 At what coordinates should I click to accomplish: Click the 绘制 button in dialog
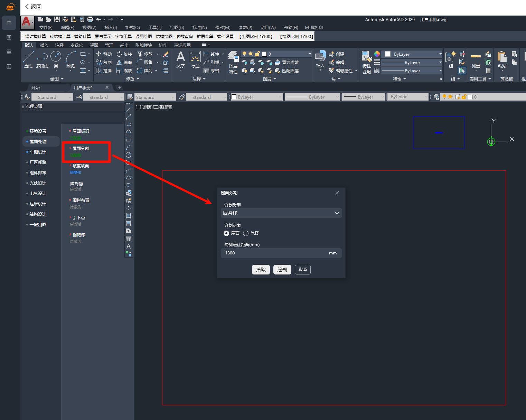(282, 270)
